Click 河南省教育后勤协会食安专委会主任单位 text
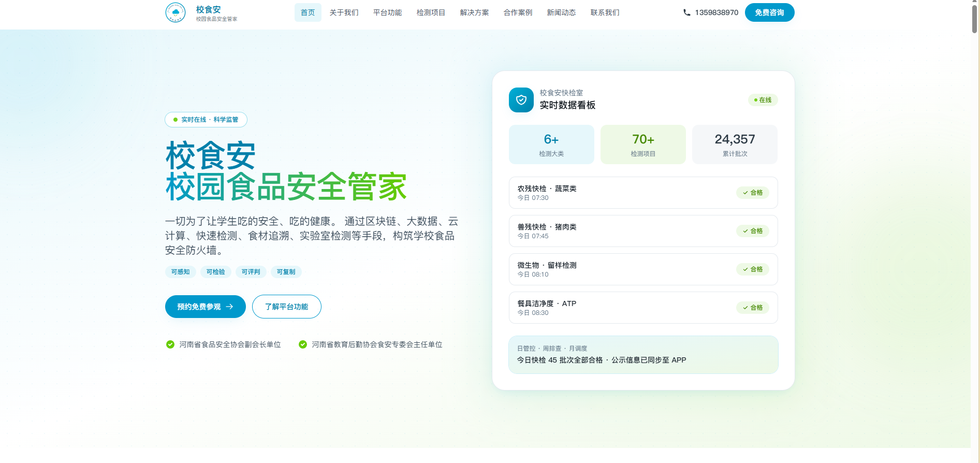 coord(377,344)
